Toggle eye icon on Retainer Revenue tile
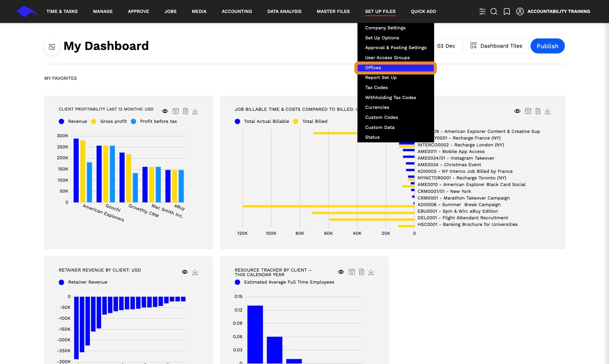609x364 pixels. pyautogui.click(x=185, y=272)
